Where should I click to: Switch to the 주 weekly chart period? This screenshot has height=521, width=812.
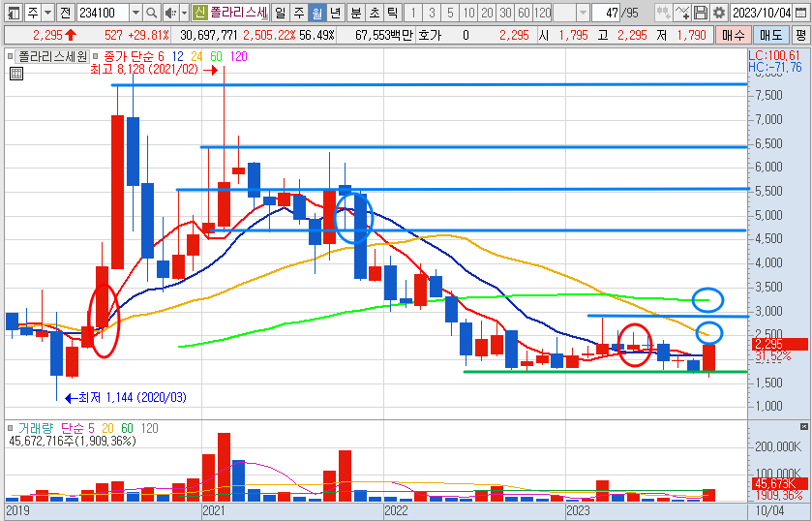(299, 13)
